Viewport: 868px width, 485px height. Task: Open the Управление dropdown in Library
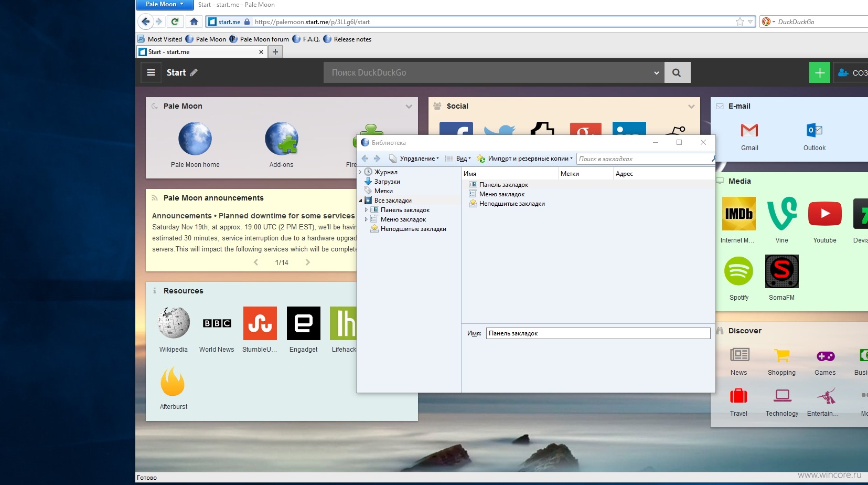pos(414,159)
